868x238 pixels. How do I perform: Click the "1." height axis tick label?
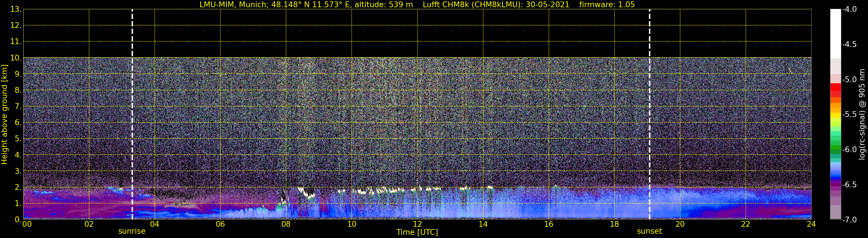(x=18, y=204)
